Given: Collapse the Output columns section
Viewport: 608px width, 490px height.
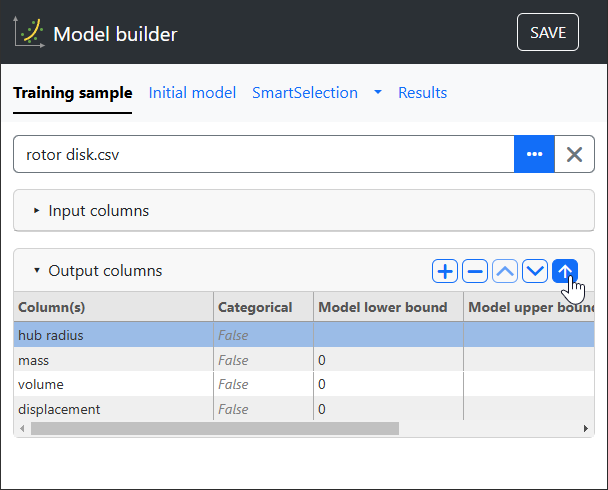Looking at the screenshot, I should [x=104, y=271].
